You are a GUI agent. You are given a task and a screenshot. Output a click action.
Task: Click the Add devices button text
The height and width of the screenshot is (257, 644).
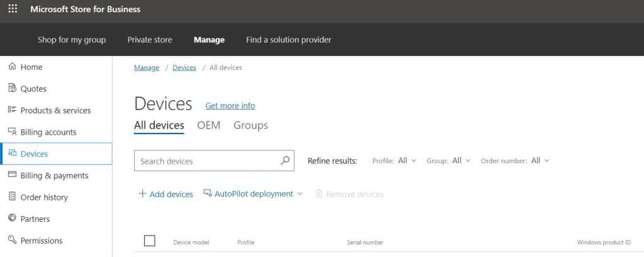(171, 194)
